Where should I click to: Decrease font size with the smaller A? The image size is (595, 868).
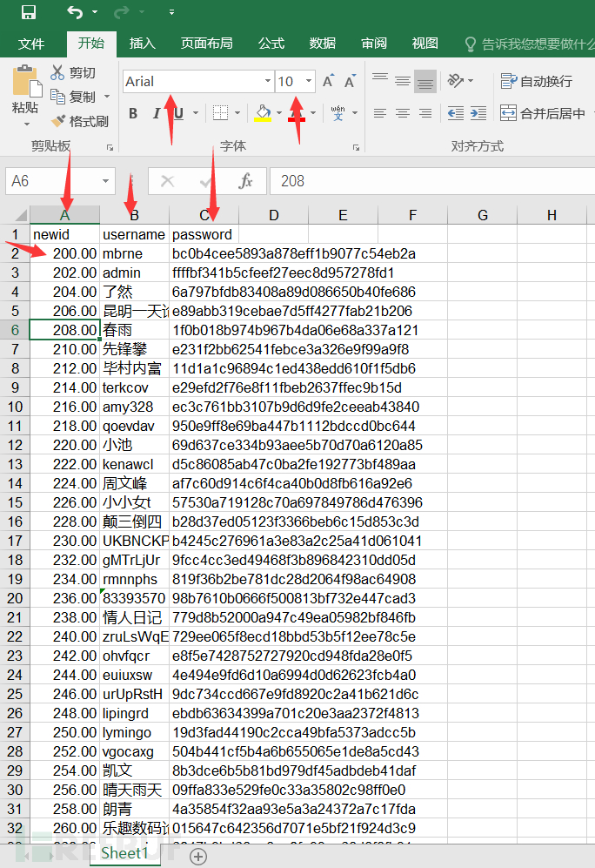pyautogui.click(x=350, y=81)
